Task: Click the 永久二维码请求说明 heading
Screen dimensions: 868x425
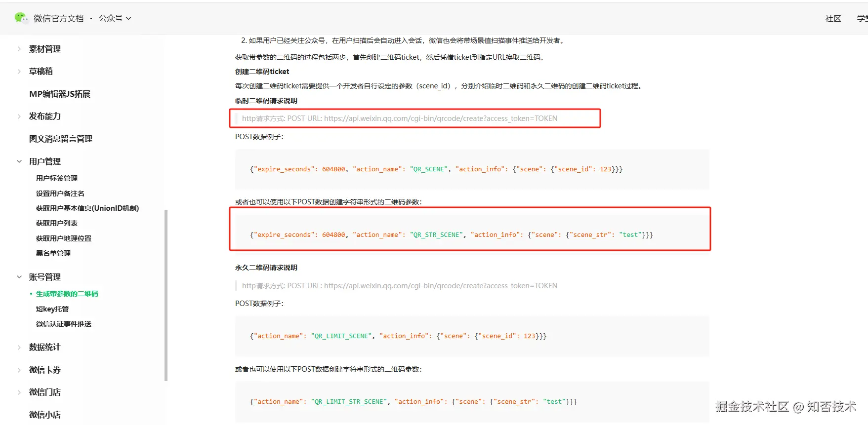Action: [266, 268]
